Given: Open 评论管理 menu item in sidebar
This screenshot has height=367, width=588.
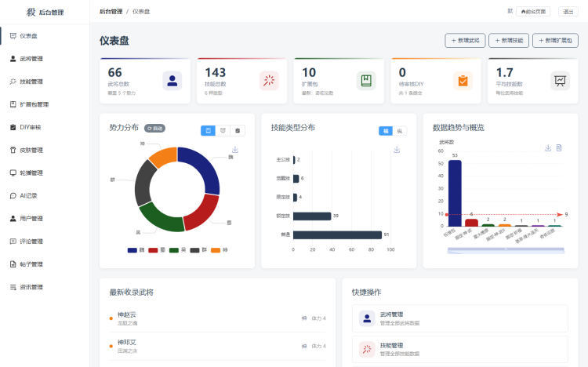Looking at the screenshot, I should click(x=45, y=242).
